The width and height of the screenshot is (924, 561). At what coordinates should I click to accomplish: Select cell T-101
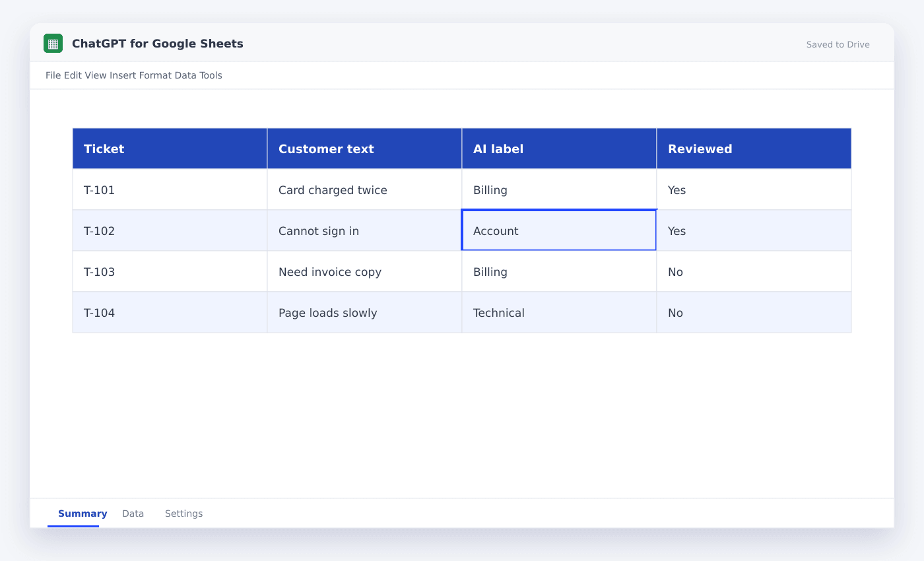(x=170, y=189)
